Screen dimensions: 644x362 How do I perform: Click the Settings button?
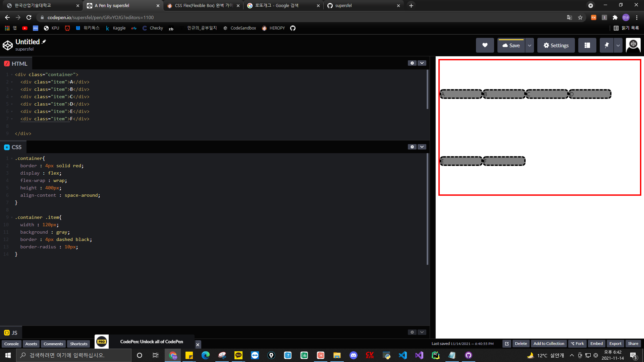(556, 45)
